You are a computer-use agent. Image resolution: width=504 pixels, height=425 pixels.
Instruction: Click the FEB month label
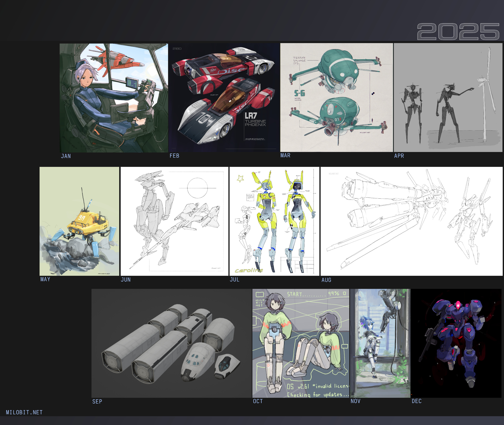(x=174, y=156)
